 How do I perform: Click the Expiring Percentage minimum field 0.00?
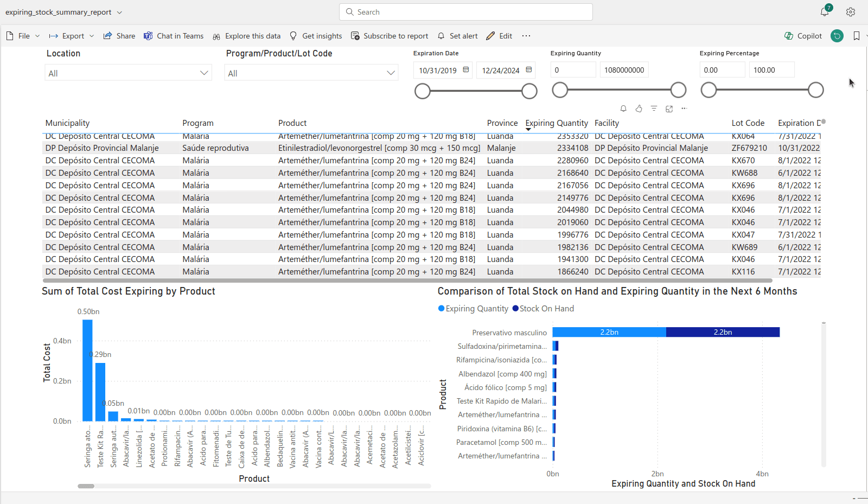722,70
